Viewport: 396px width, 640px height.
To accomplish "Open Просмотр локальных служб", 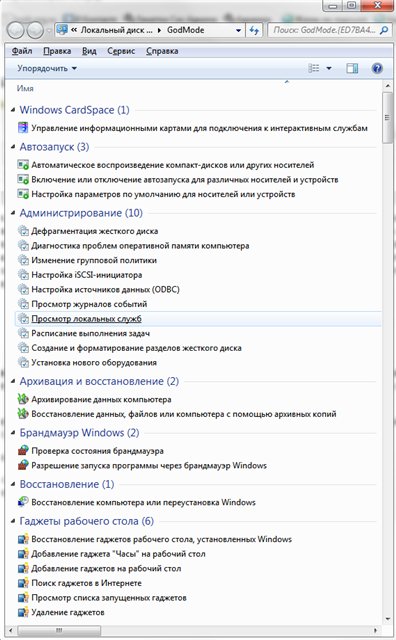I will [x=87, y=319].
